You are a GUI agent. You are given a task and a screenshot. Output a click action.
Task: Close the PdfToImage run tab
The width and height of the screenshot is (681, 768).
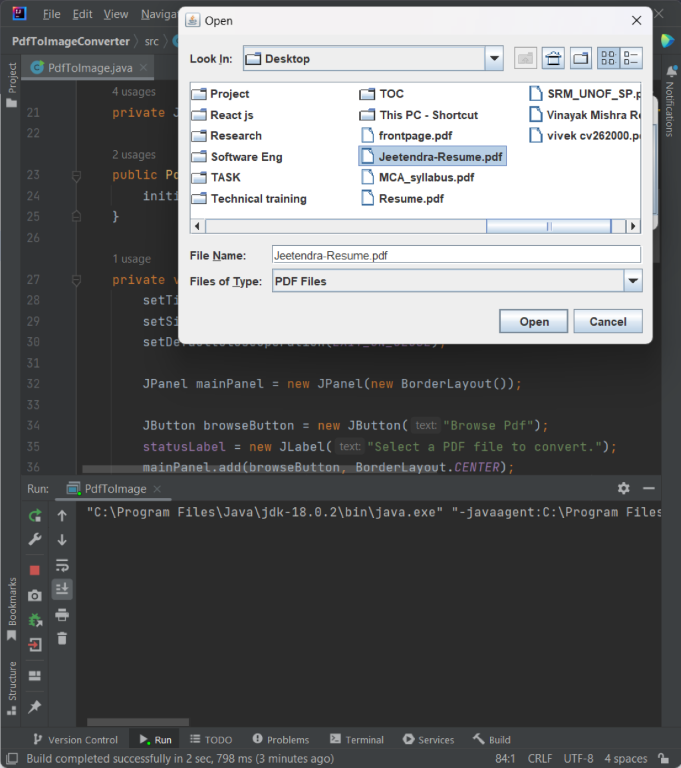(157, 489)
